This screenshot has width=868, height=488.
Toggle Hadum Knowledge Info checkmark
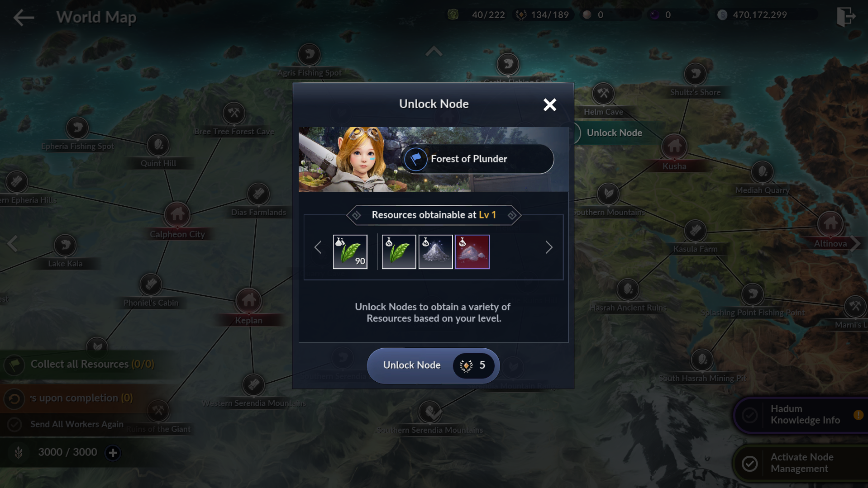click(750, 415)
